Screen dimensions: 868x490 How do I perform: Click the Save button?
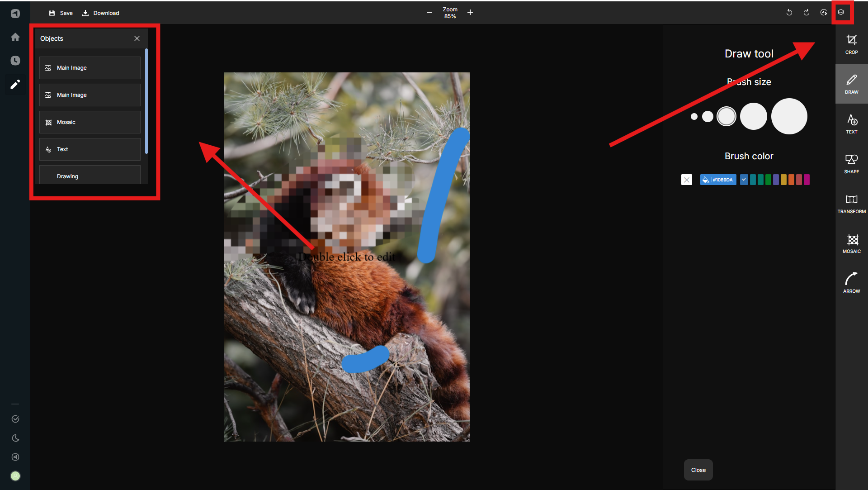(x=61, y=13)
